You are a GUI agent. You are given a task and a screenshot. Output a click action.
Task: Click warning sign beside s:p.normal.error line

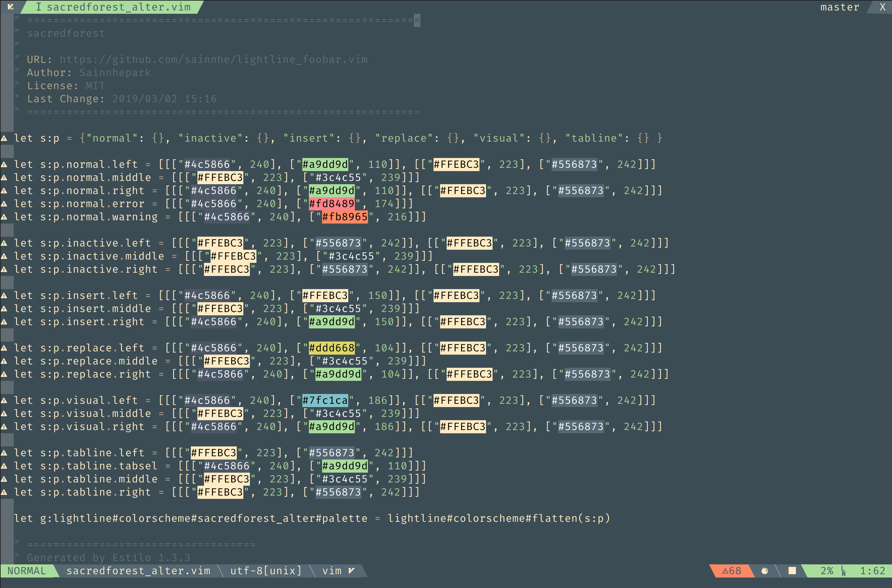point(4,204)
